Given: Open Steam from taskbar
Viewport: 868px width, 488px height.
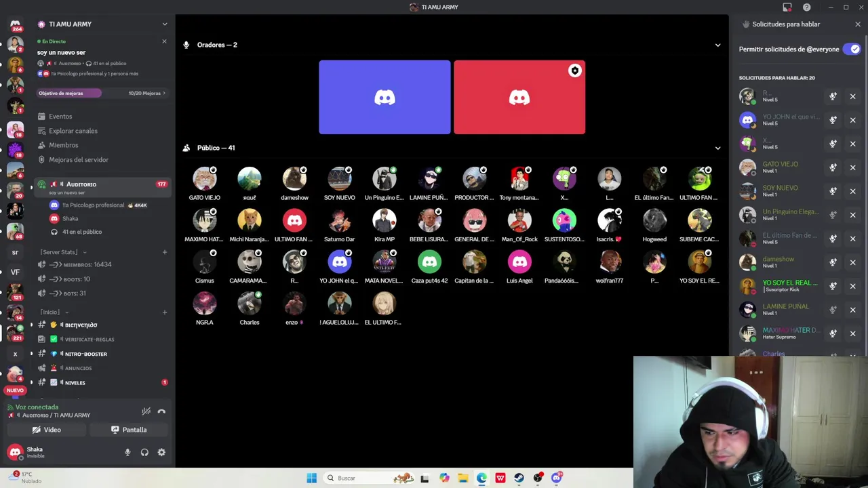Looking at the screenshot, I should click(519, 478).
